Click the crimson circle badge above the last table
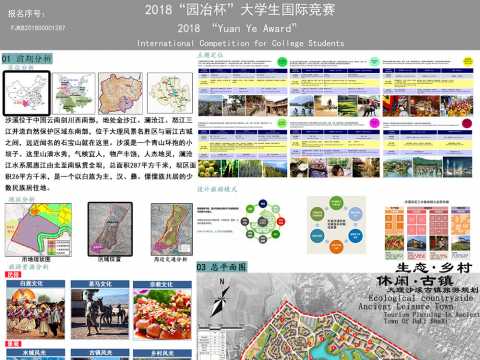 [467, 123]
